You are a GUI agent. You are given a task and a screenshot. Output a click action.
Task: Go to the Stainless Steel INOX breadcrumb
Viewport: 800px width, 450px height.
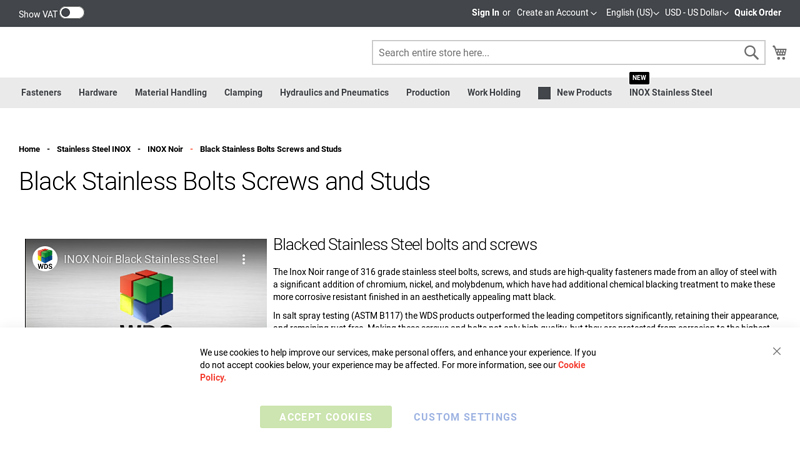click(x=94, y=149)
